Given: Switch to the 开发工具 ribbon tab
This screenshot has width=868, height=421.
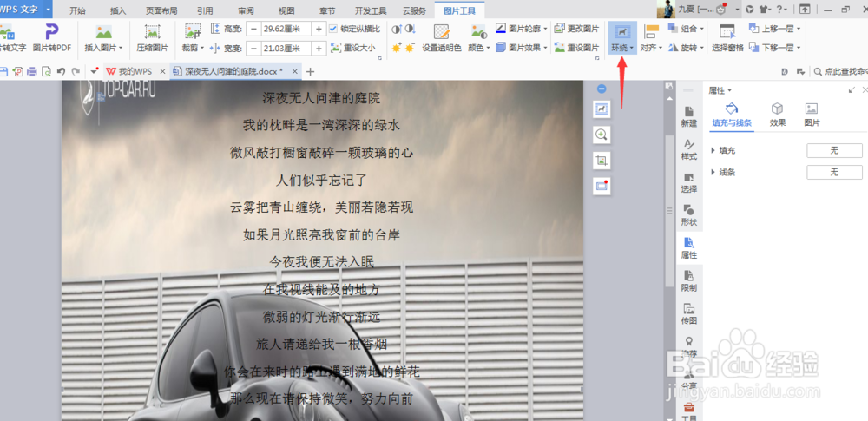Looking at the screenshot, I should click(371, 10).
